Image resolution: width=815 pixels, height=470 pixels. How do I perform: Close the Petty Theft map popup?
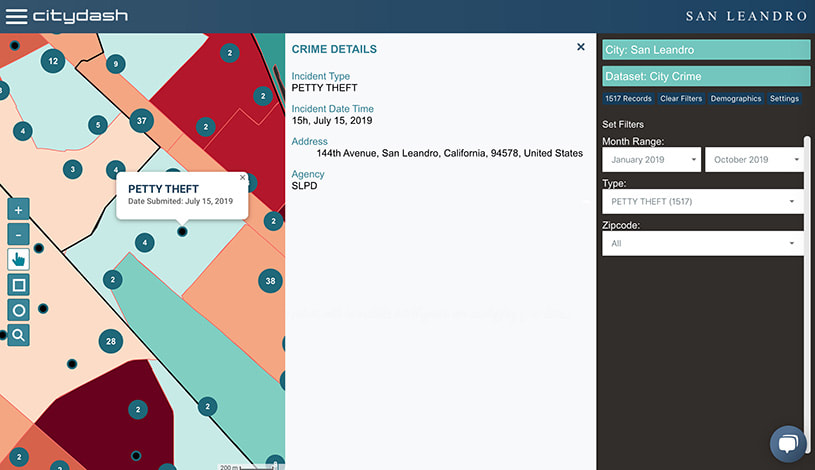coord(242,178)
